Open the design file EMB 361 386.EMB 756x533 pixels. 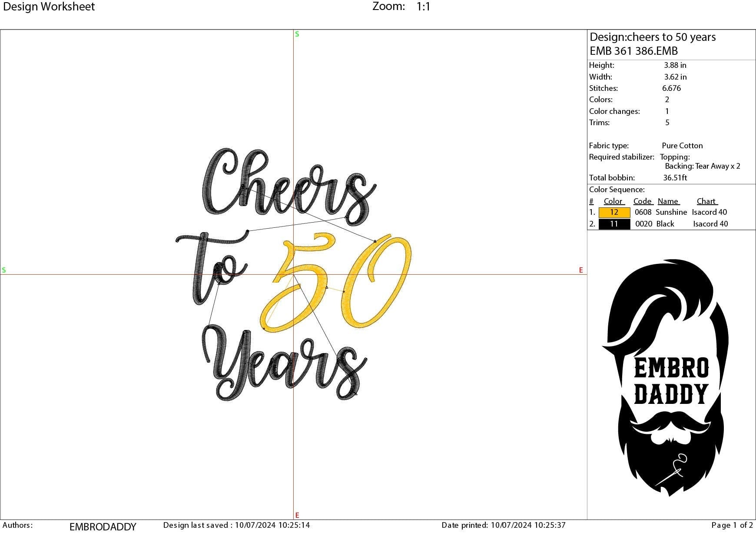tap(633, 51)
